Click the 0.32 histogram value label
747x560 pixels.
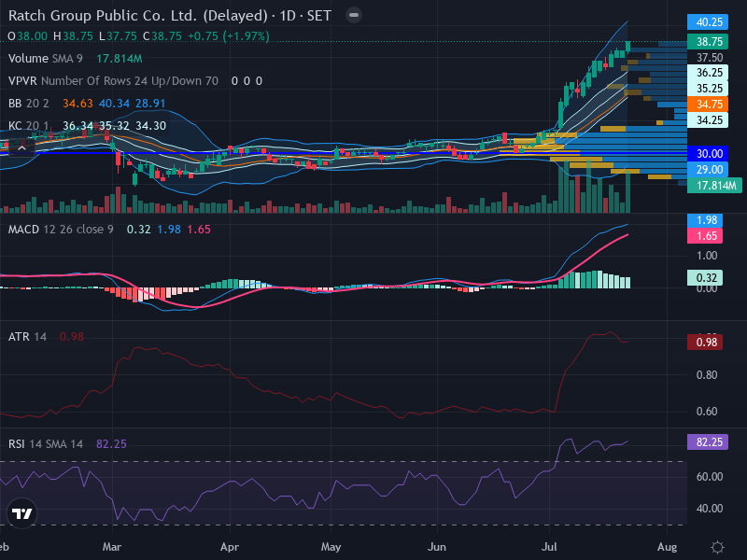tap(705, 277)
